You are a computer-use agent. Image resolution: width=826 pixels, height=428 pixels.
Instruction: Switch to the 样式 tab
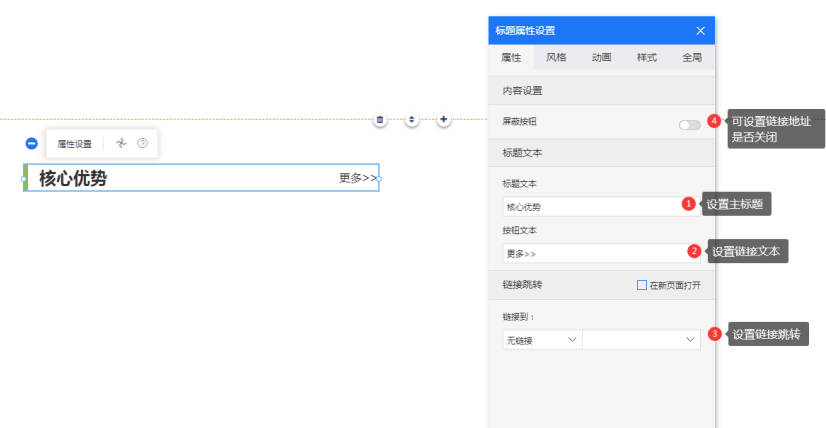pos(647,57)
